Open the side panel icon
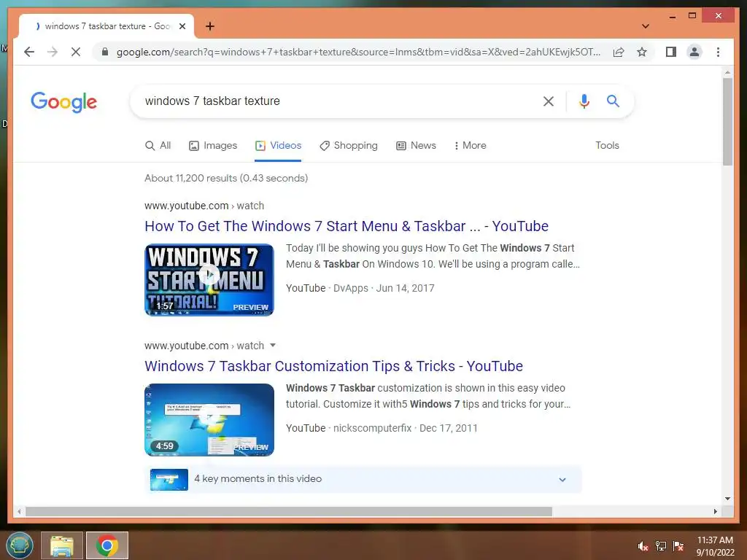This screenshot has width=747, height=560. click(x=671, y=52)
